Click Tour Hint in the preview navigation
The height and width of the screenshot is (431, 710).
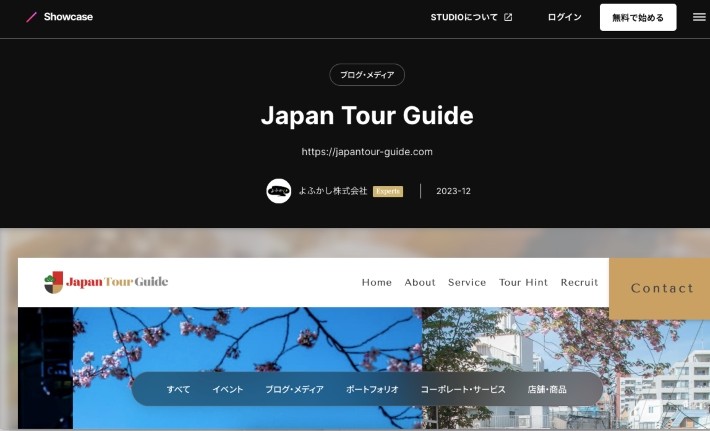(523, 283)
